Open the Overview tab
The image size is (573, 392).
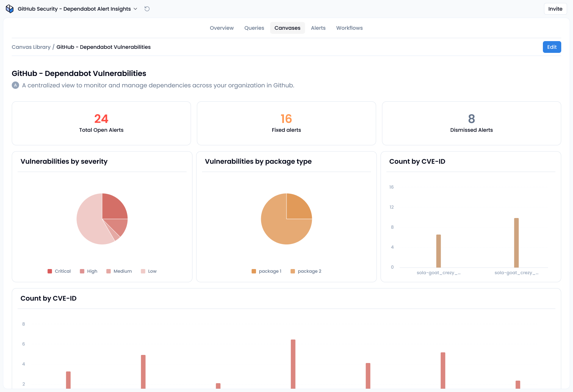tap(221, 28)
